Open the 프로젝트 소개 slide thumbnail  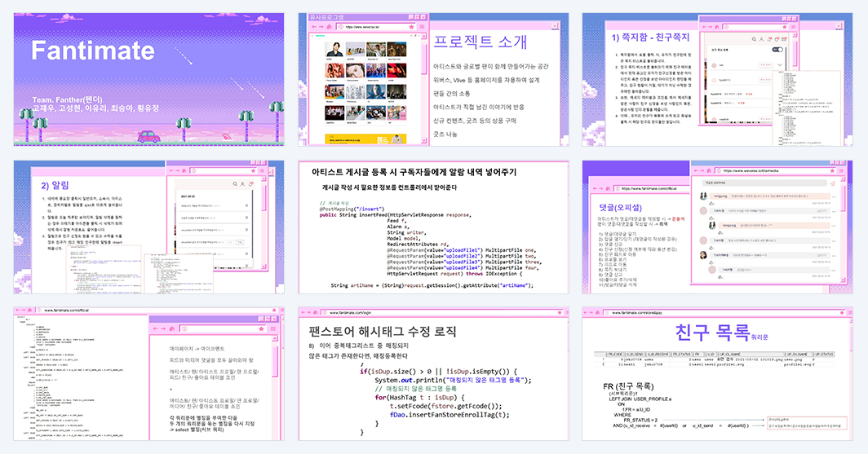click(433, 80)
